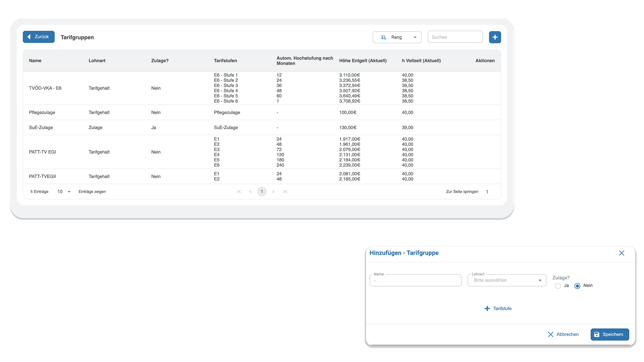
Task: Click the Zulage? column header
Action: [160, 61]
